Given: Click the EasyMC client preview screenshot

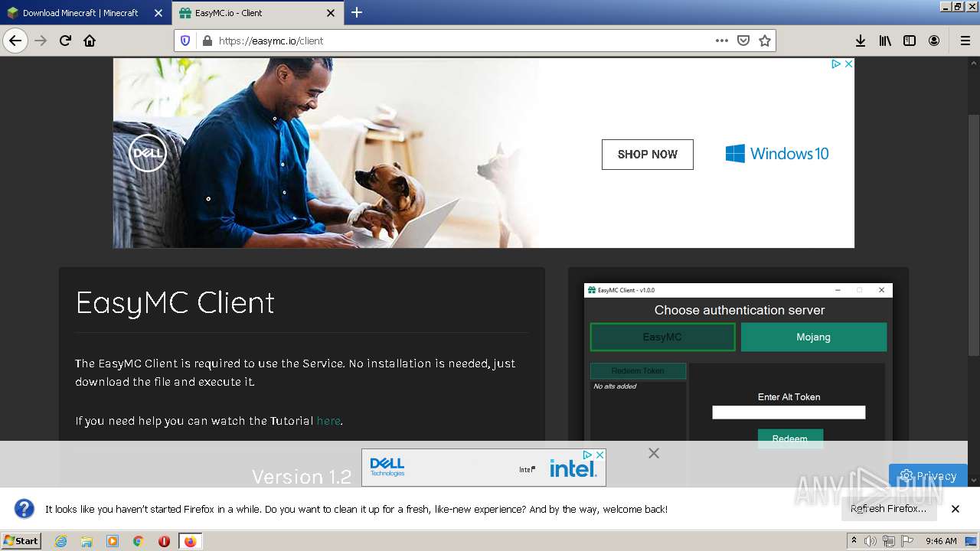Looking at the screenshot, I should [x=738, y=366].
